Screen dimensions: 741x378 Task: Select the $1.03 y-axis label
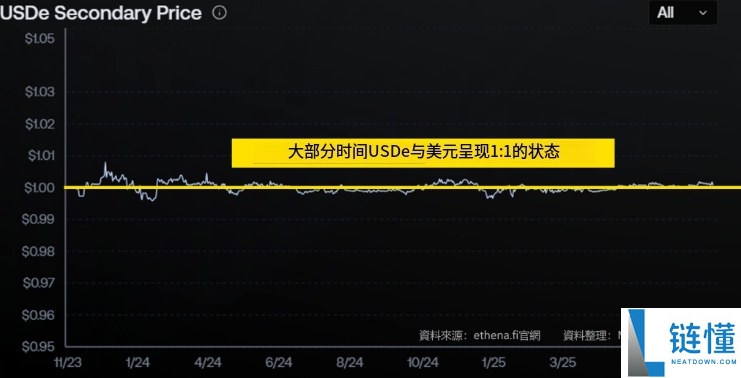[x=40, y=92]
